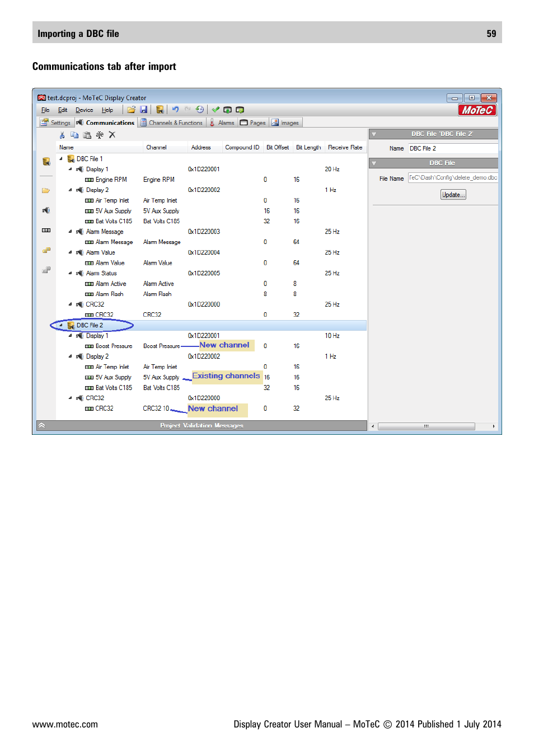Select the Communications tab
534x756 pixels.
tap(105, 123)
